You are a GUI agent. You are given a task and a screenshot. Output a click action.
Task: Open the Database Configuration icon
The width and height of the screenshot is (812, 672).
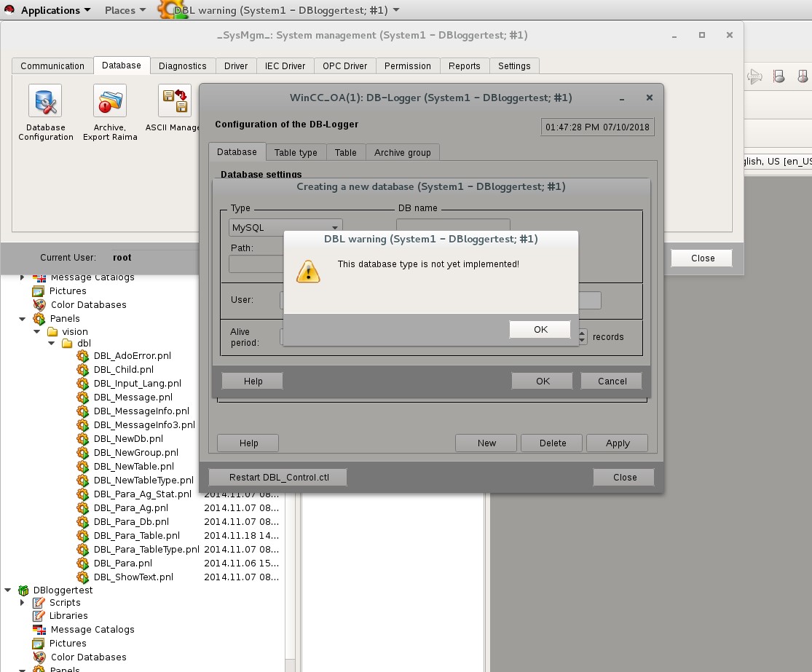click(44, 101)
